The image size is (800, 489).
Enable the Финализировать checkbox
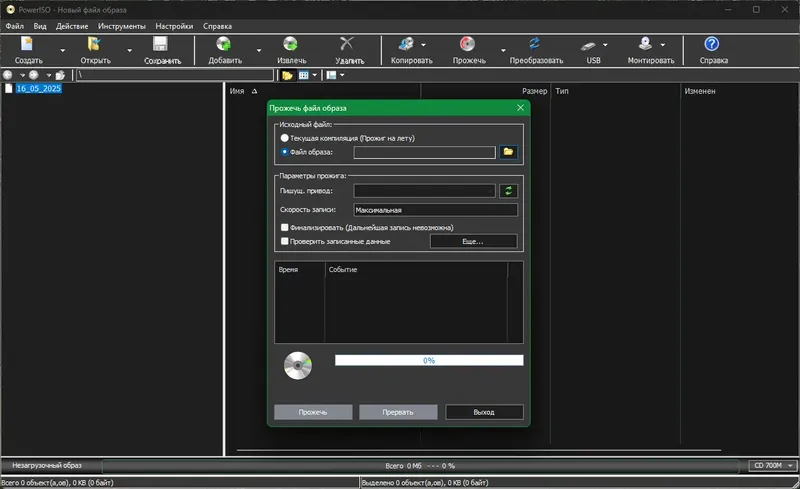(x=285, y=227)
